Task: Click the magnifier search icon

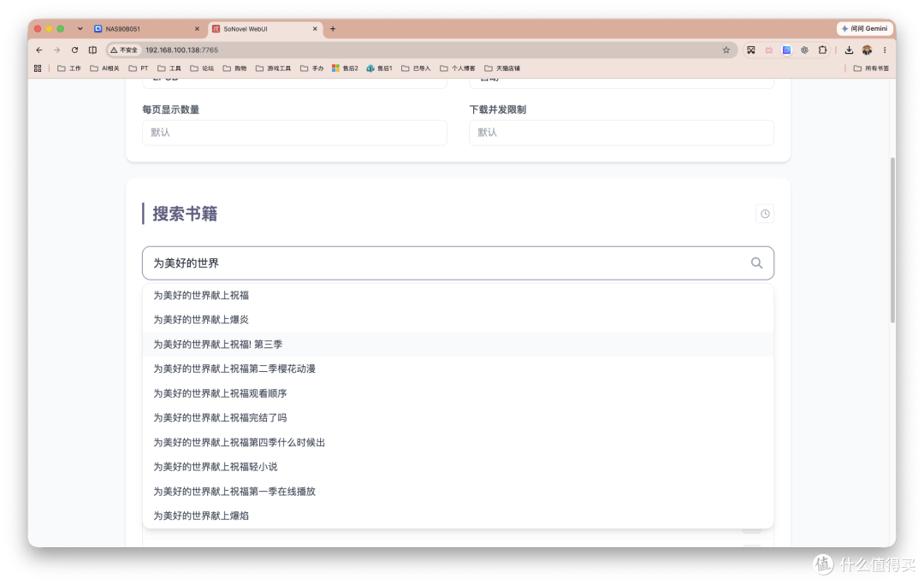Action: (756, 263)
